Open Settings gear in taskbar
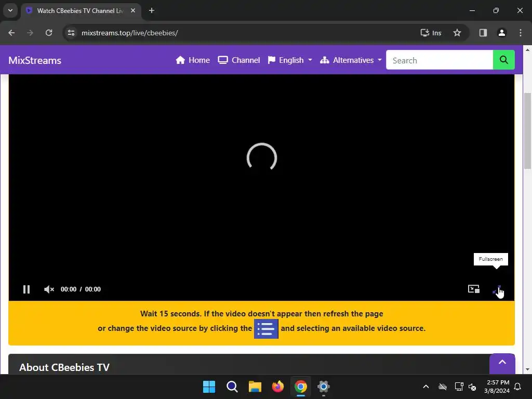The width and height of the screenshot is (532, 399). [324, 387]
